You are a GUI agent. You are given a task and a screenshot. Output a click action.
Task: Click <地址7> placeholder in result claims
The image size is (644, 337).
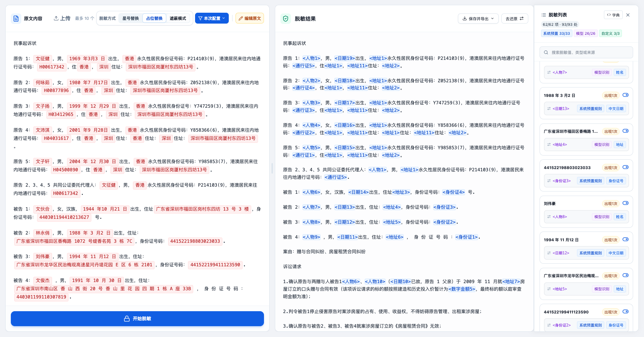511,281
